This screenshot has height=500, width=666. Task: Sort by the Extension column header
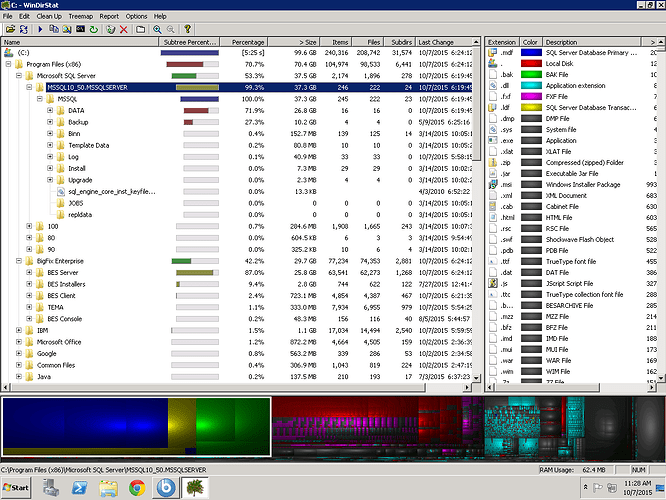click(502, 42)
